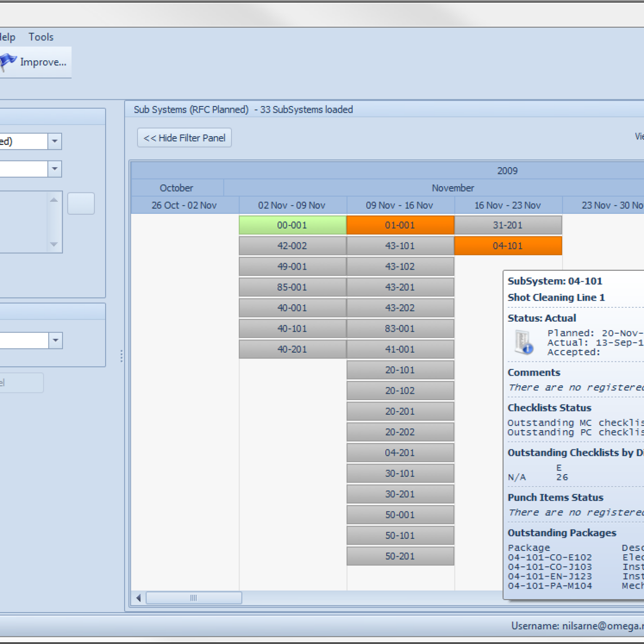This screenshot has width=644, height=644.
Task: Open the Tools menu
Action: (x=41, y=37)
